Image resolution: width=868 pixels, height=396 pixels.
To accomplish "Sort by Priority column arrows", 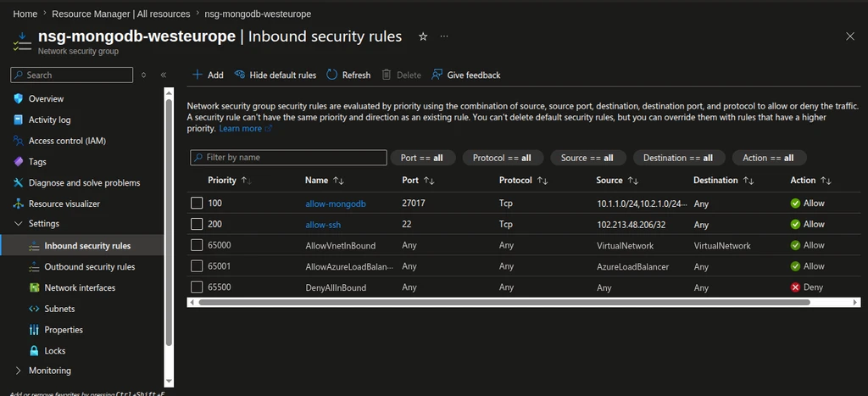I will (x=247, y=181).
